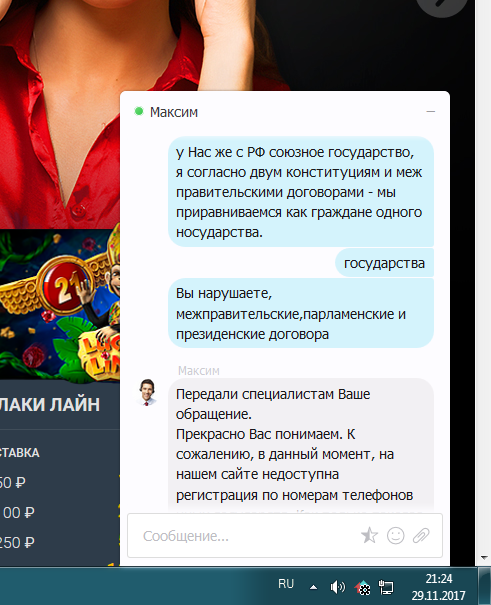491x605 pixels.
Task: Click the page scrollbar down arrow
Action: click(x=484, y=558)
